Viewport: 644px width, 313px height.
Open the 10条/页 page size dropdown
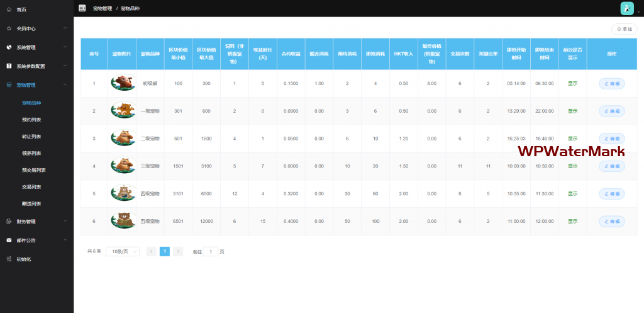[122, 251]
